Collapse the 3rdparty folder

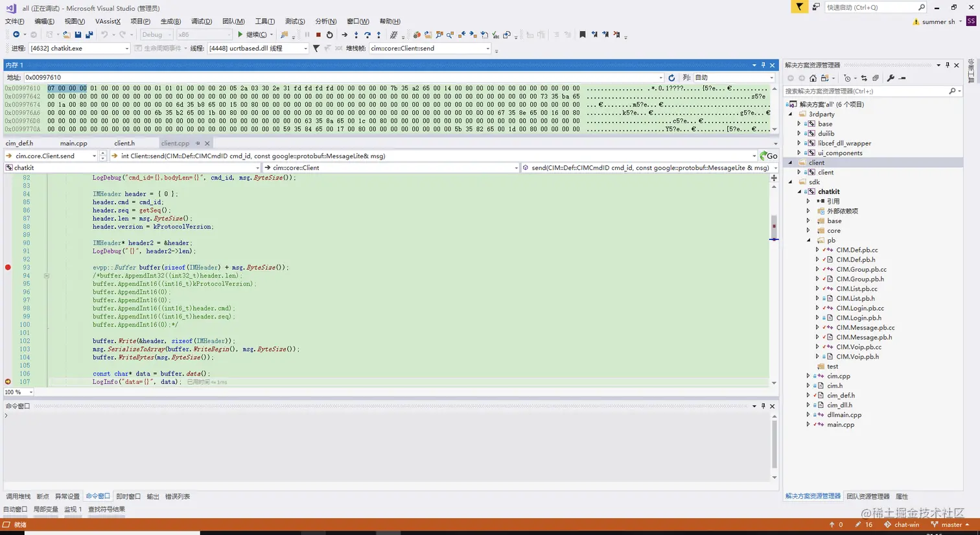coord(791,114)
